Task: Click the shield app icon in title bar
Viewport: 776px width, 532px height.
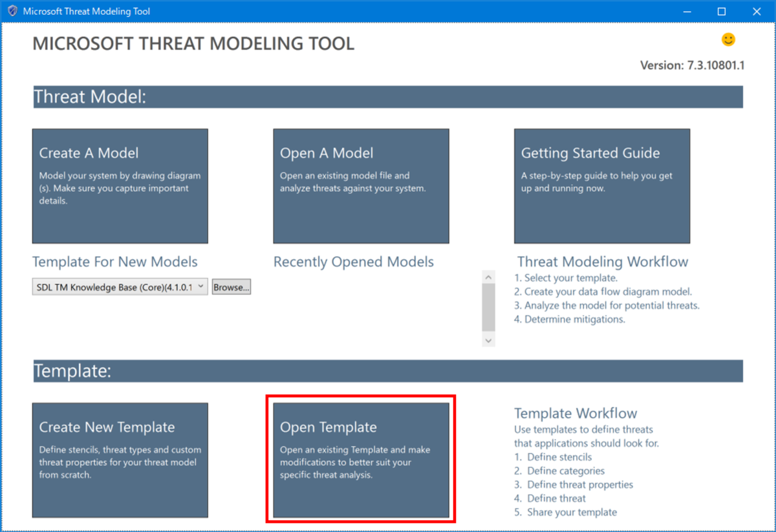Action: point(12,11)
